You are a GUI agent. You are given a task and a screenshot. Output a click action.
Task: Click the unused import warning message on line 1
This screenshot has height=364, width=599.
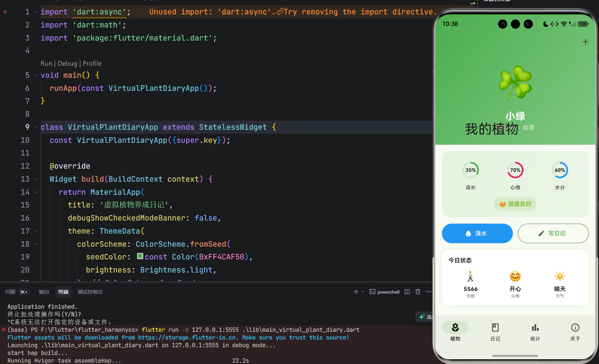coord(293,12)
